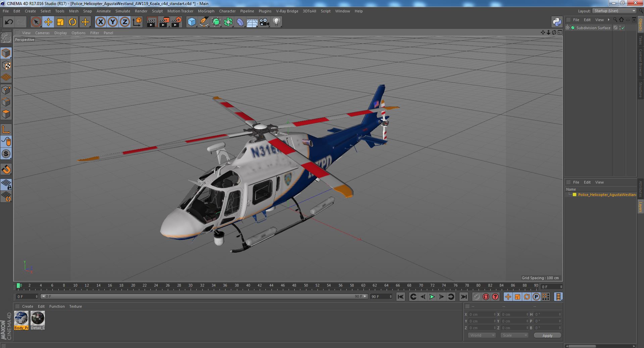Open the Takes side tab
This screenshot has width=644, height=348.
point(640,40)
